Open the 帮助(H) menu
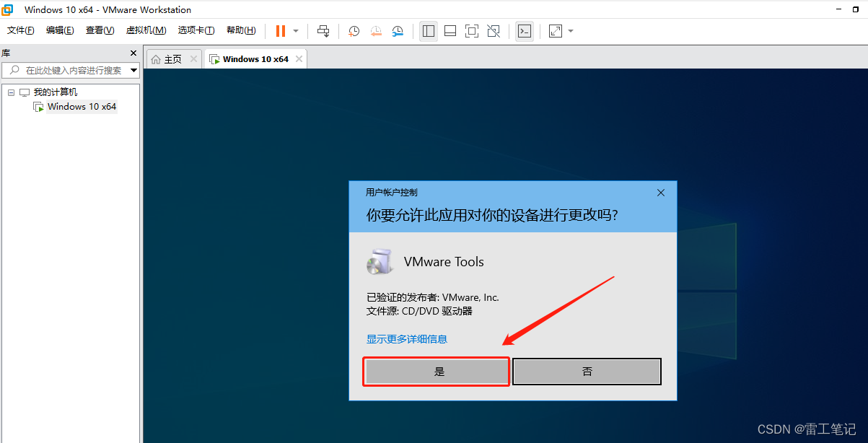868x443 pixels. (x=241, y=30)
